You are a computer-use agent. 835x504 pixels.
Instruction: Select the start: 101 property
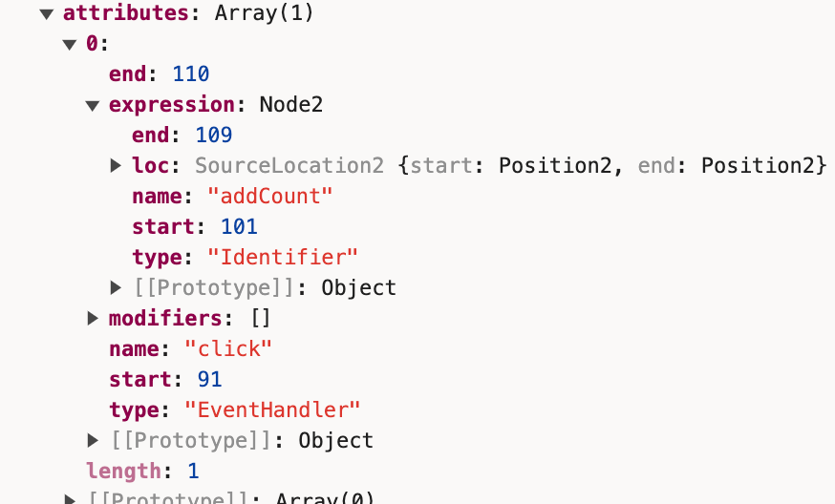[195, 227]
